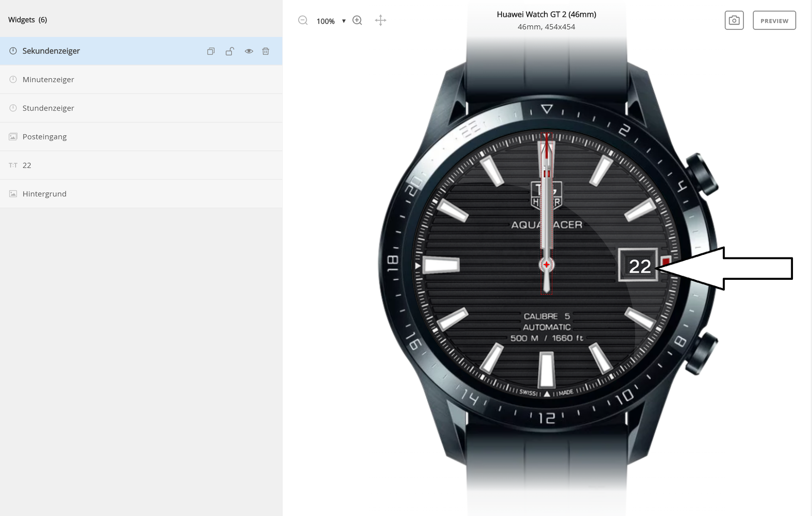Take a screenshot with camera icon
This screenshot has height=516, width=812.
[x=734, y=20]
